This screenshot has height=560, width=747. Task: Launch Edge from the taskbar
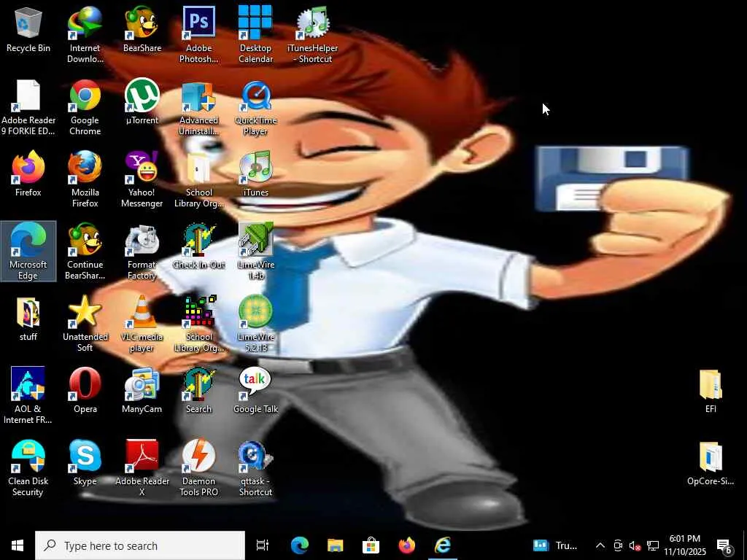(300, 545)
